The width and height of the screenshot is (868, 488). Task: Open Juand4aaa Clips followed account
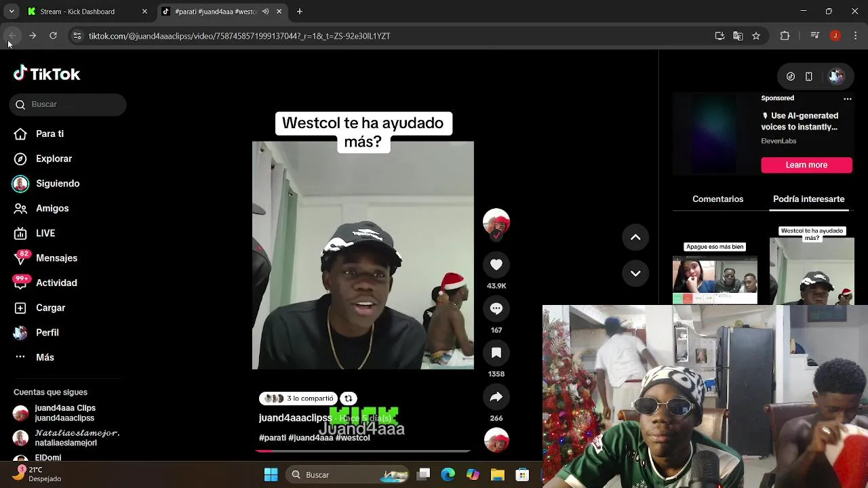pos(64,413)
